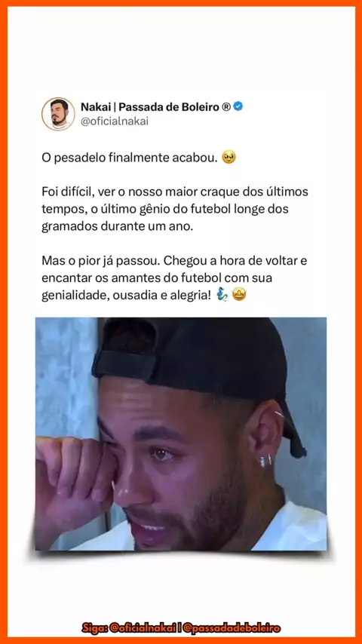The image size is (362, 644).
Task: Click the genie emoji after alegria
Action: pyautogui.click(x=222, y=295)
